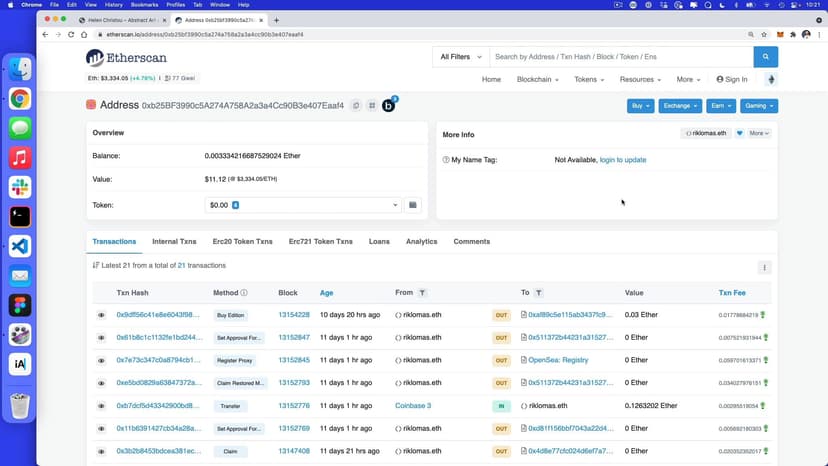This screenshot has height=466, width=828.
Task: Open token holdings wallet icon beside Token dropdown
Action: click(412, 205)
